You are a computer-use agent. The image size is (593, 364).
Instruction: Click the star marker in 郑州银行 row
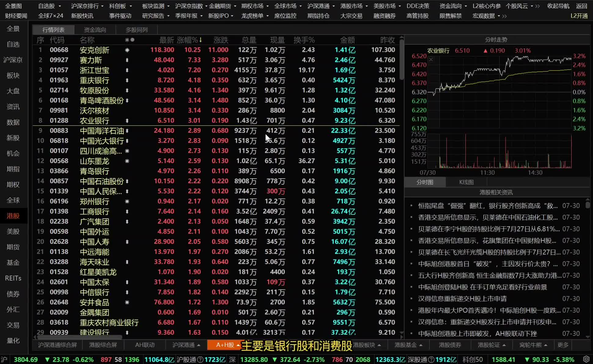127,201
